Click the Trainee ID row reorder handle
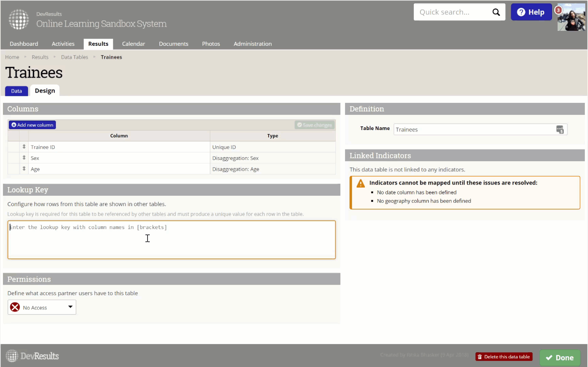 click(x=24, y=147)
